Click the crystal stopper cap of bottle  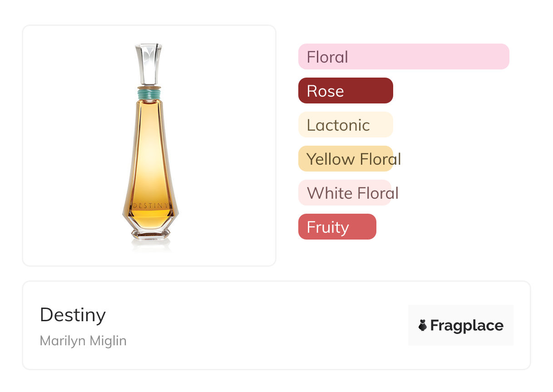click(x=148, y=63)
